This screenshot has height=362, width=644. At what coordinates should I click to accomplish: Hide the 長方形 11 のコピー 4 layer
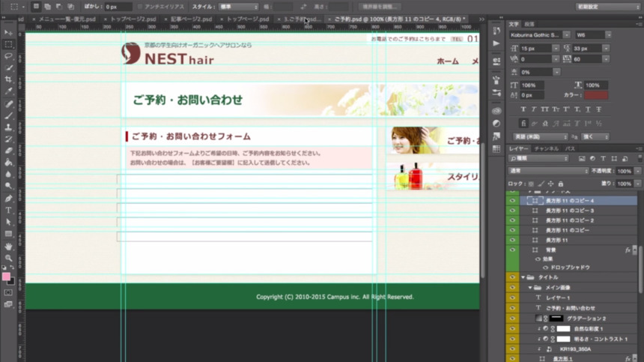[512, 201]
